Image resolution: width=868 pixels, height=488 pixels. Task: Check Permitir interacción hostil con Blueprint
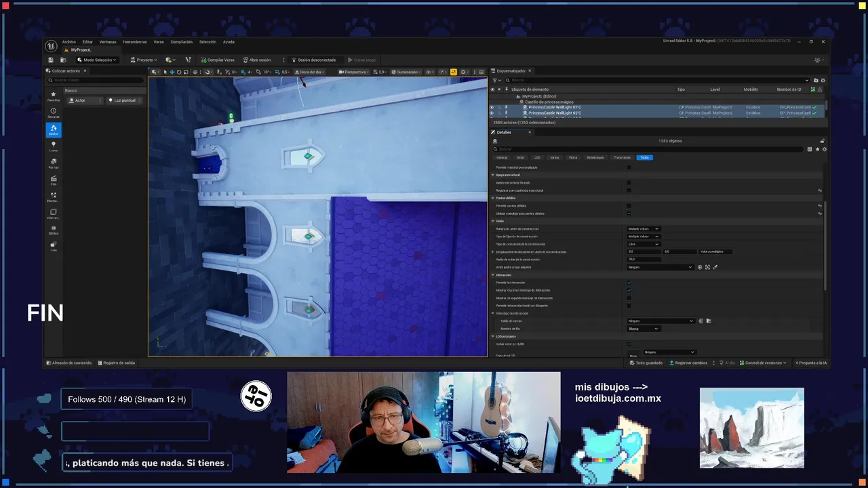click(x=629, y=306)
